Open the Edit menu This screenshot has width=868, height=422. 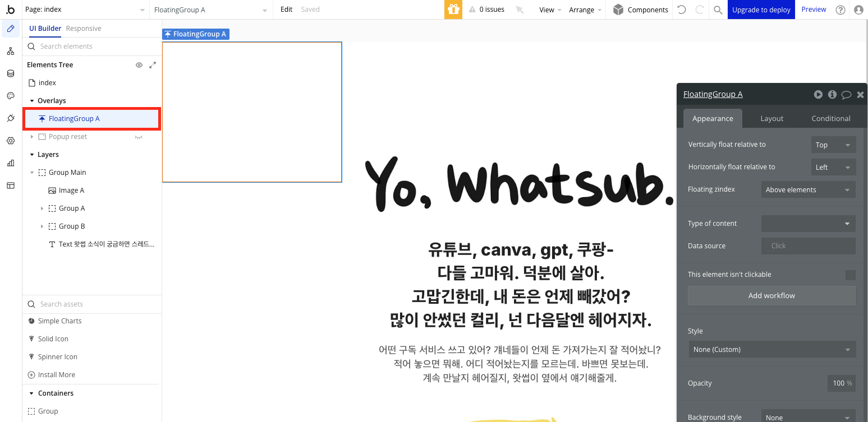pos(287,10)
